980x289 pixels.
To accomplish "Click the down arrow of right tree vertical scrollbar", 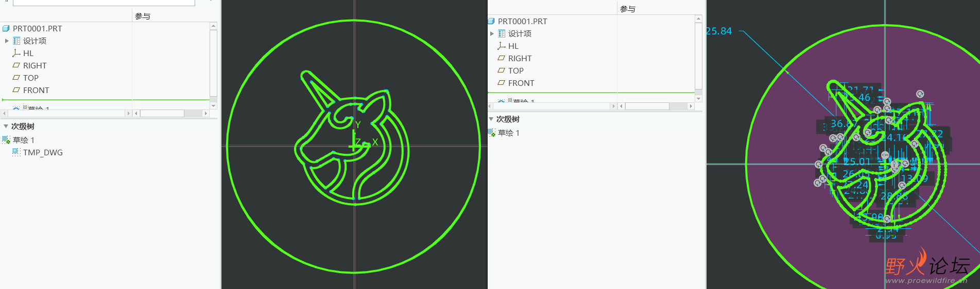I will tap(698, 98).
